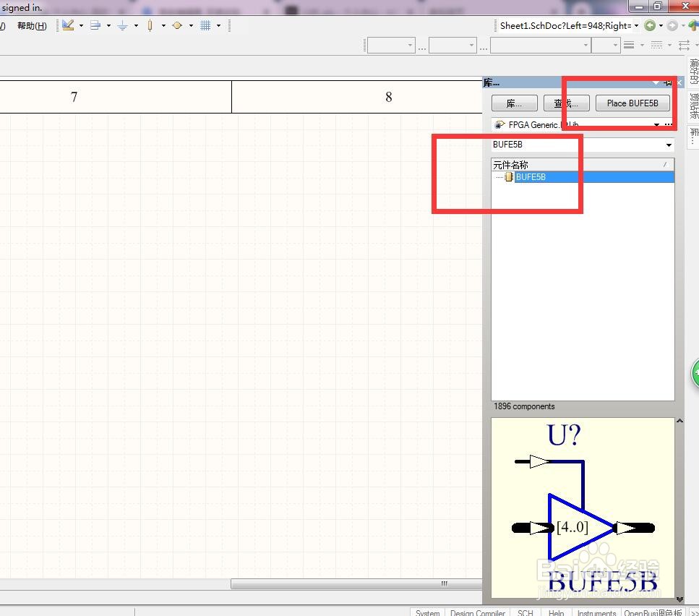The width and height of the screenshot is (699, 616).
Task: Expand the simulation sources dropdown arrow
Action: [192, 26]
